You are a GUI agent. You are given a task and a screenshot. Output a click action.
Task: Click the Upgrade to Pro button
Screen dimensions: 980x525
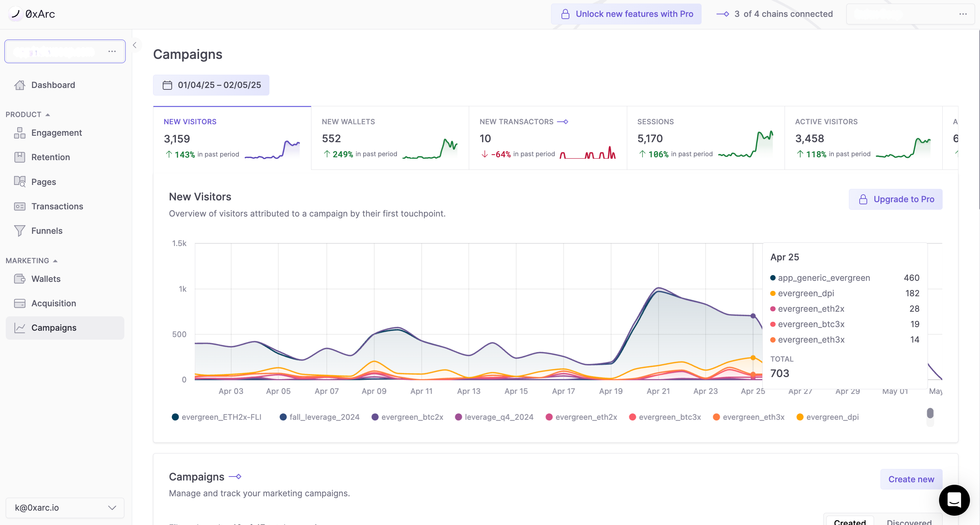pos(896,199)
